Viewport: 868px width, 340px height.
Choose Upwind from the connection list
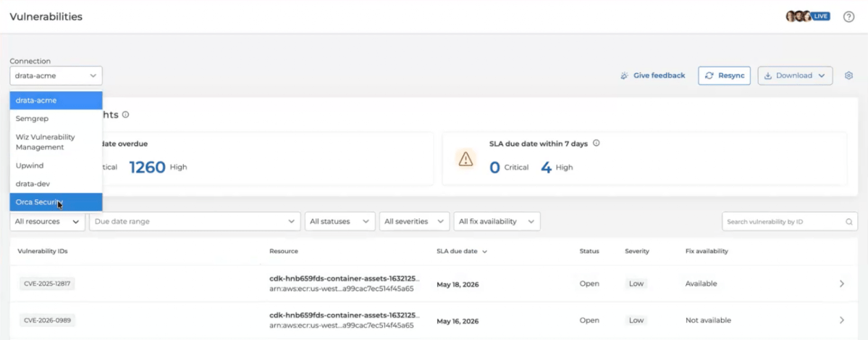(x=56, y=165)
